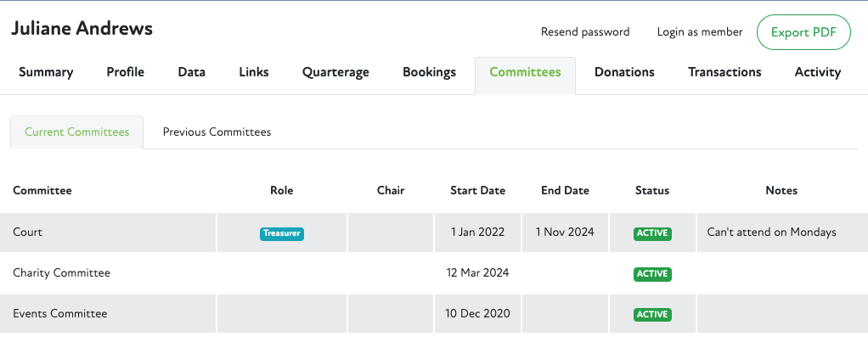Open the Data tab
The width and height of the screenshot is (868, 342).
pos(191,72)
